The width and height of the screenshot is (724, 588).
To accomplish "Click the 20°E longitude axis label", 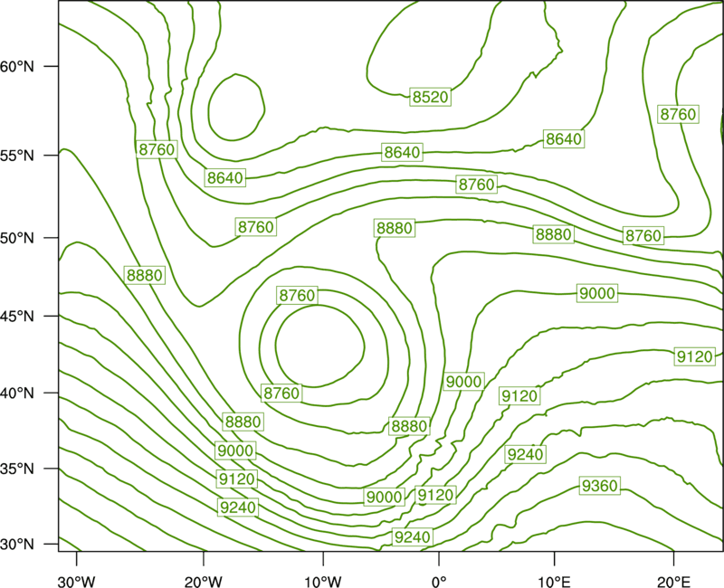I will (x=673, y=582).
